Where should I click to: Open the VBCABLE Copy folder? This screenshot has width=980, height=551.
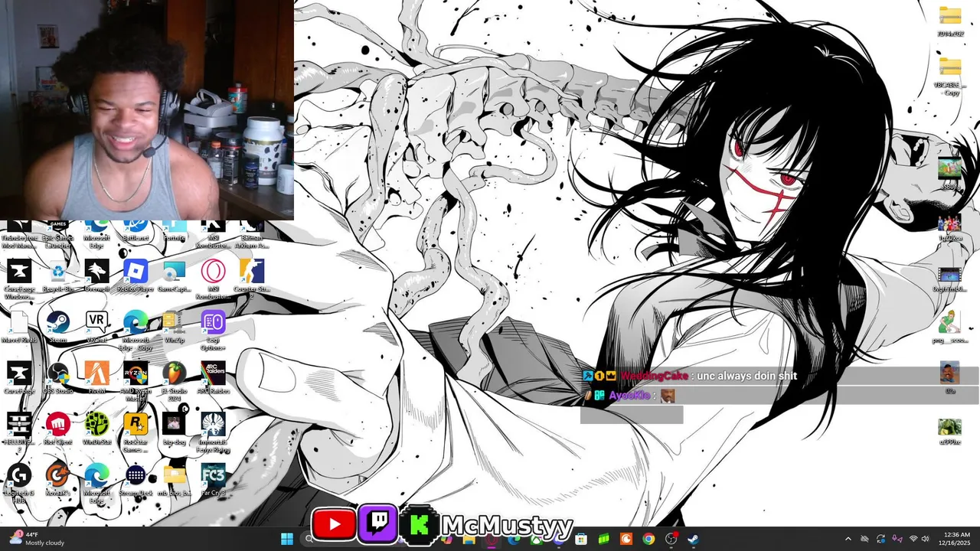point(950,74)
